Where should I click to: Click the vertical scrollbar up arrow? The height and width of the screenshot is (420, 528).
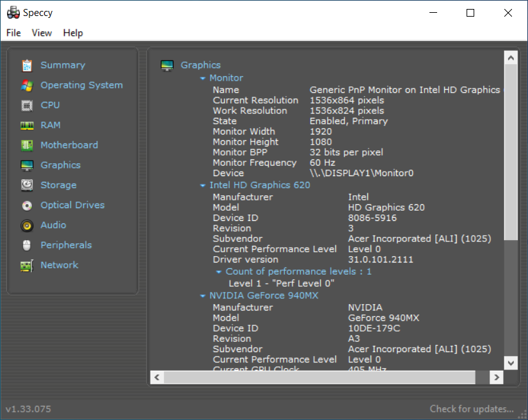pyautogui.click(x=511, y=58)
